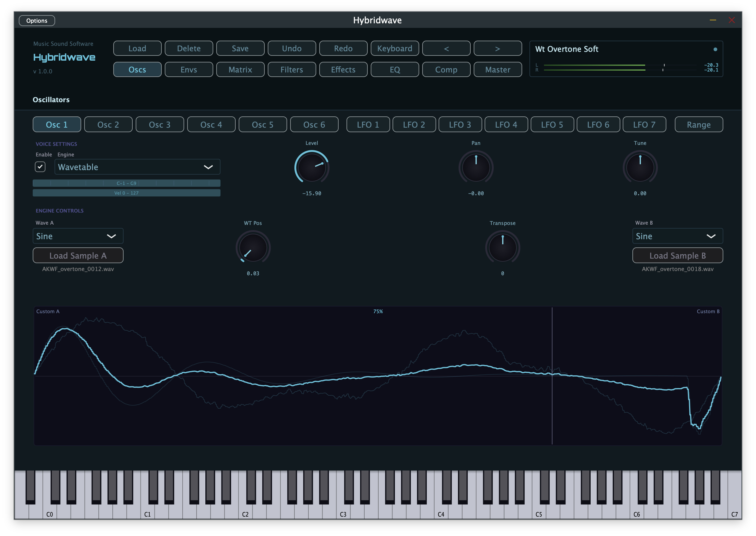Expand the Wave B Sine dropdown
Screen dimensions: 756x536
(x=677, y=236)
